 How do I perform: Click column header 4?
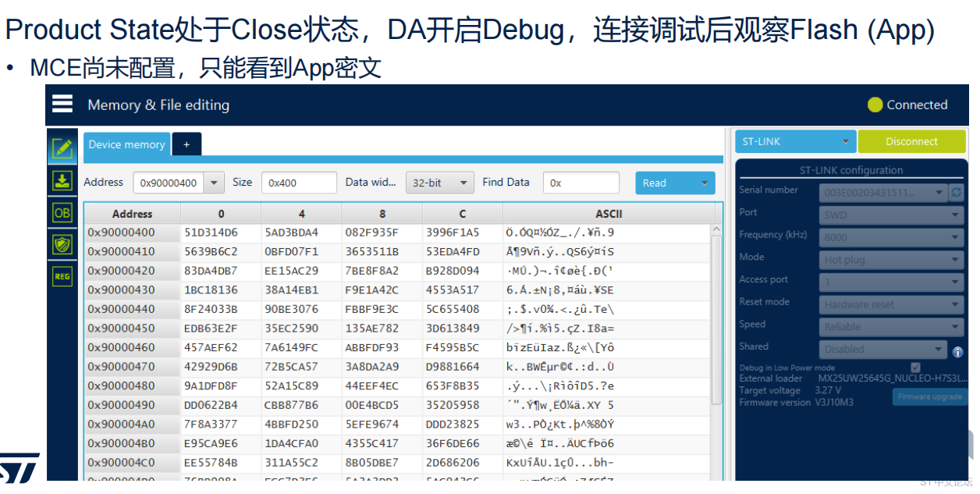click(x=301, y=213)
